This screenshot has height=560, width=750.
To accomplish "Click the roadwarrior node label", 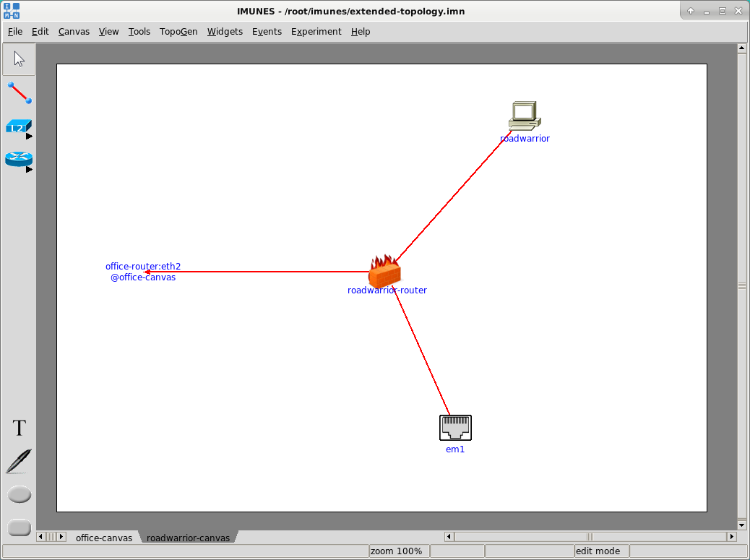I will point(525,138).
